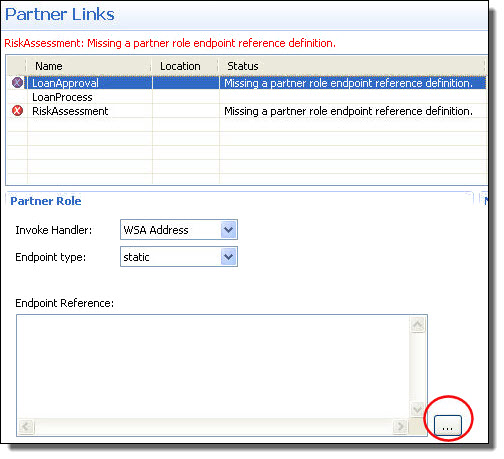Screen dimensions: 504x459
Task: Select the LoanProcess partner link row
Action: [247, 97]
